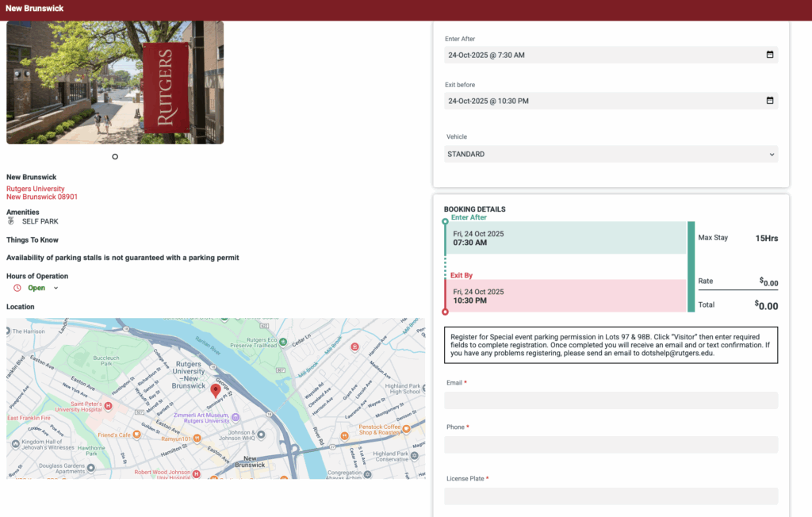Click calendar icon in Enter After field
The image size is (812, 517).
tap(769, 56)
